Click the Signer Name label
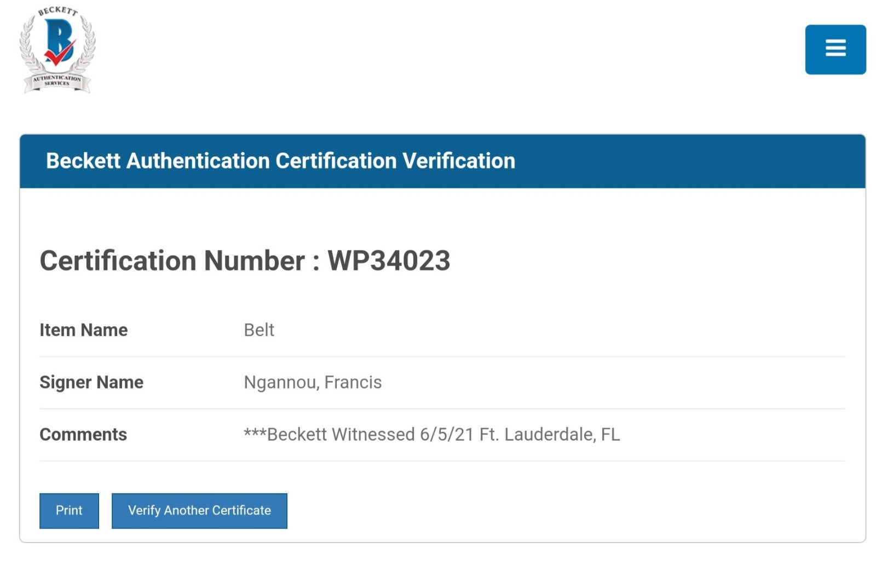 [91, 382]
